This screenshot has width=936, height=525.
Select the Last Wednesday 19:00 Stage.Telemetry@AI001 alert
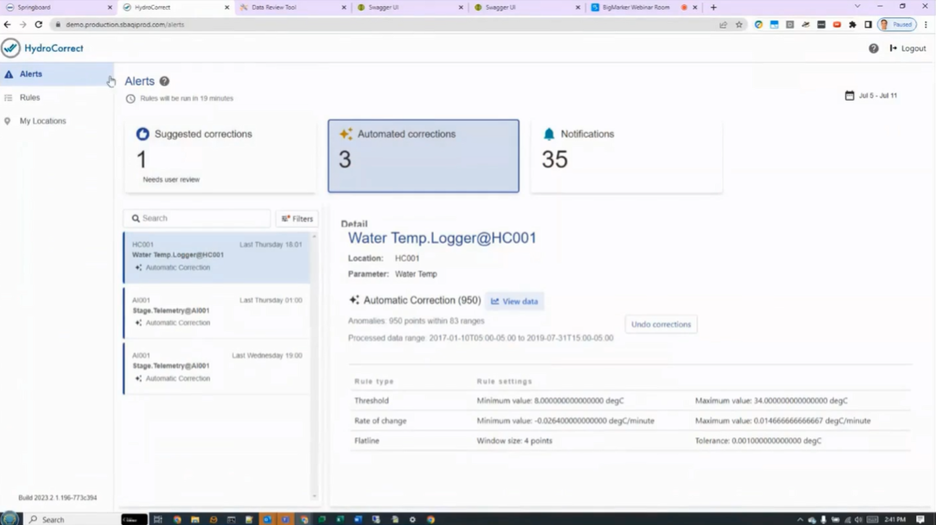click(217, 367)
